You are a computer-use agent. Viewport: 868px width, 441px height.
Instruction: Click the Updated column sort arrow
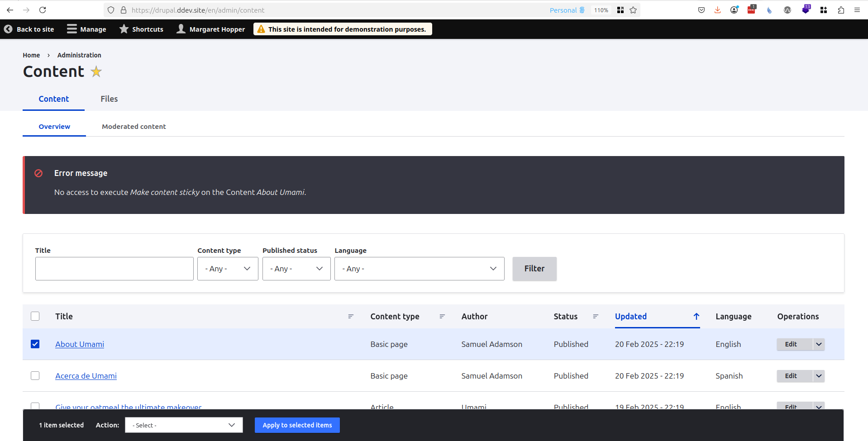point(696,317)
